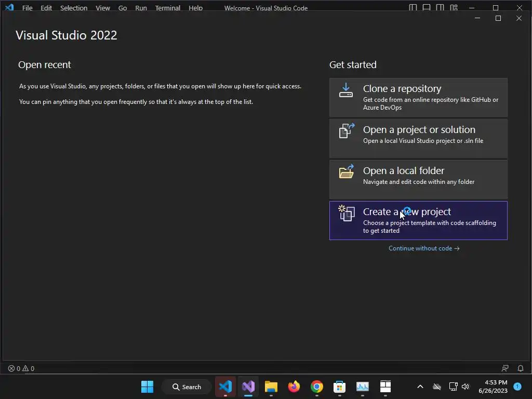Click the Windows Start button
The height and width of the screenshot is (399, 532).
[147, 387]
